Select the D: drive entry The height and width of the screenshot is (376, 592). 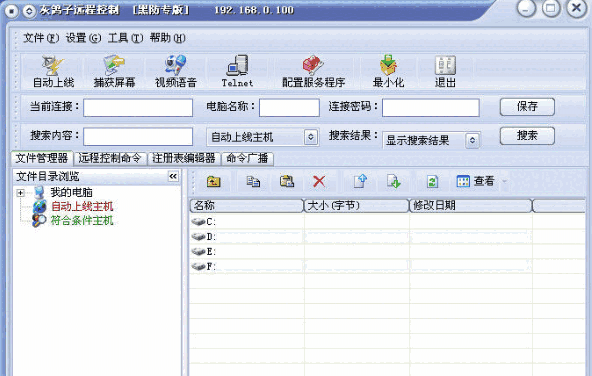(x=204, y=237)
